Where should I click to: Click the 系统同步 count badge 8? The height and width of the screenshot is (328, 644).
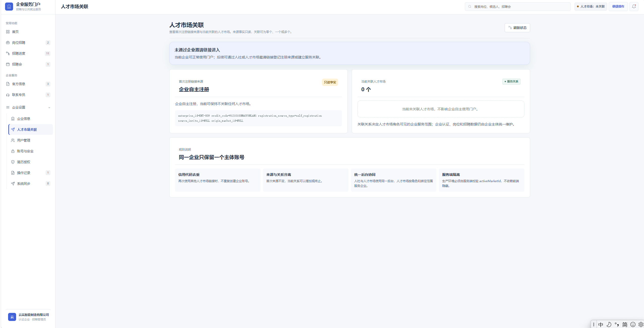point(48,183)
